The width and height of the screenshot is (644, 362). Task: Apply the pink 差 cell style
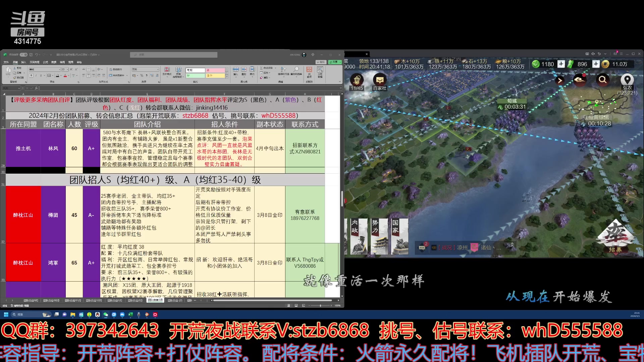[x=215, y=70]
